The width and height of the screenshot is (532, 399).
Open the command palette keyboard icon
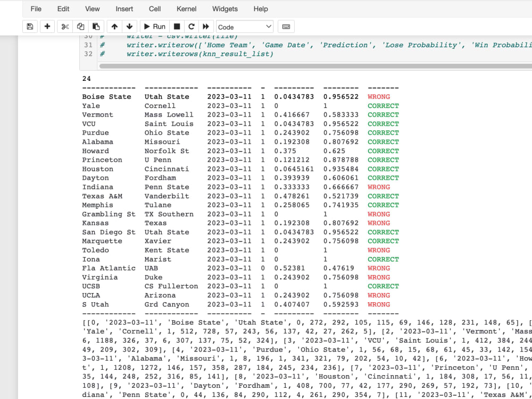[x=285, y=26]
